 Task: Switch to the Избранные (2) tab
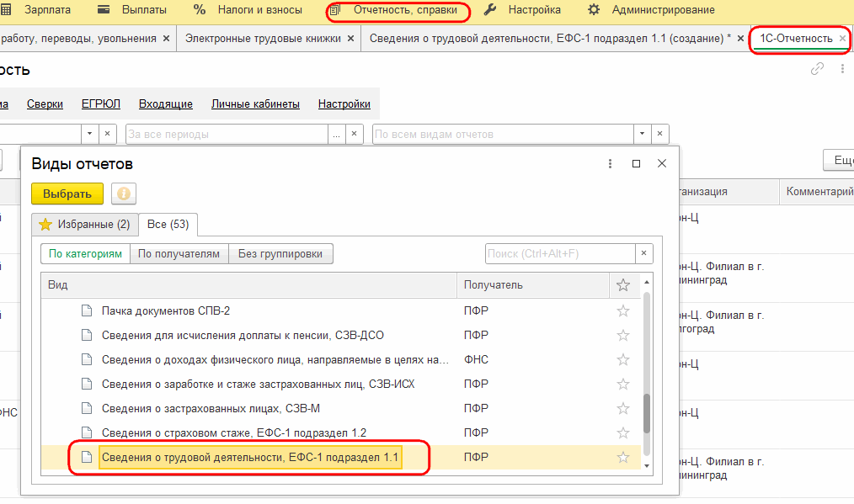coord(85,225)
